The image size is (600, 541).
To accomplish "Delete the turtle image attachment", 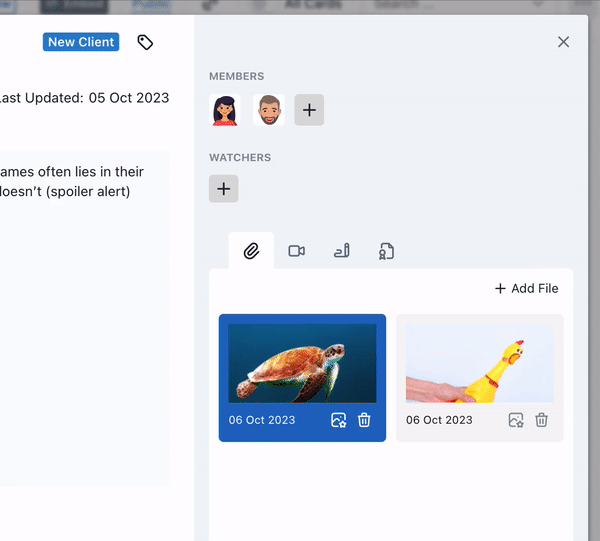I will pyautogui.click(x=365, y=420).
